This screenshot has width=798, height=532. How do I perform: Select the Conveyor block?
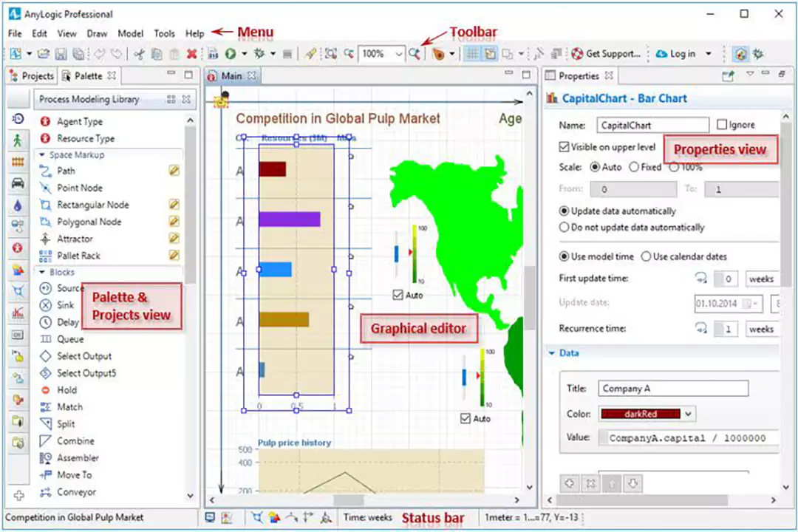(x=76, y=492)
